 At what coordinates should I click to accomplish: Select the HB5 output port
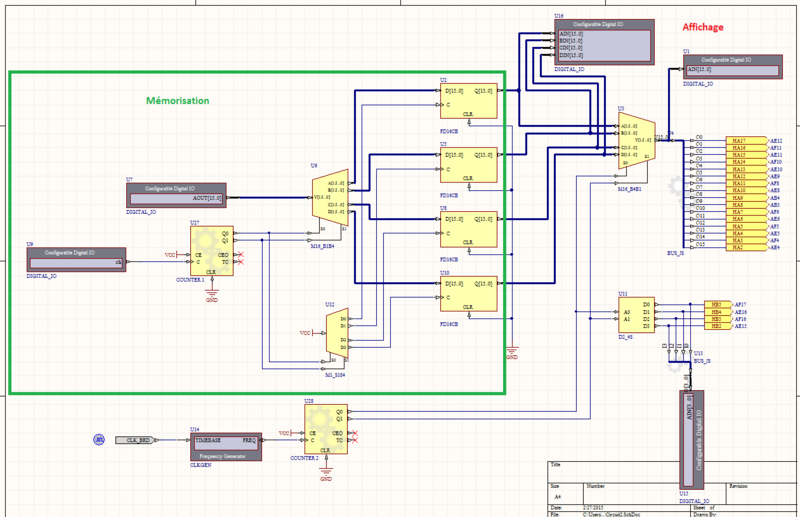pyautogui.click(x=716, y=303)
